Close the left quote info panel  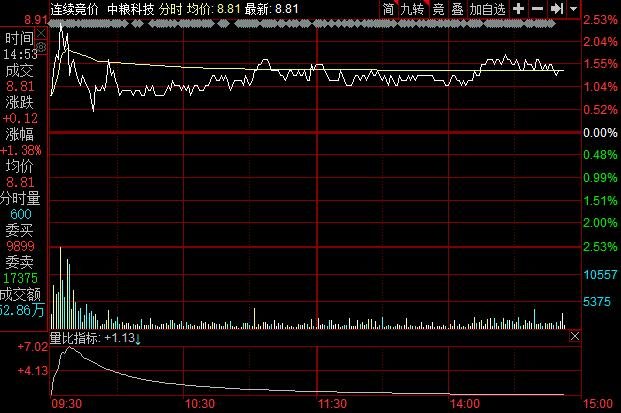pyautogui.click(x=41, y=34)
